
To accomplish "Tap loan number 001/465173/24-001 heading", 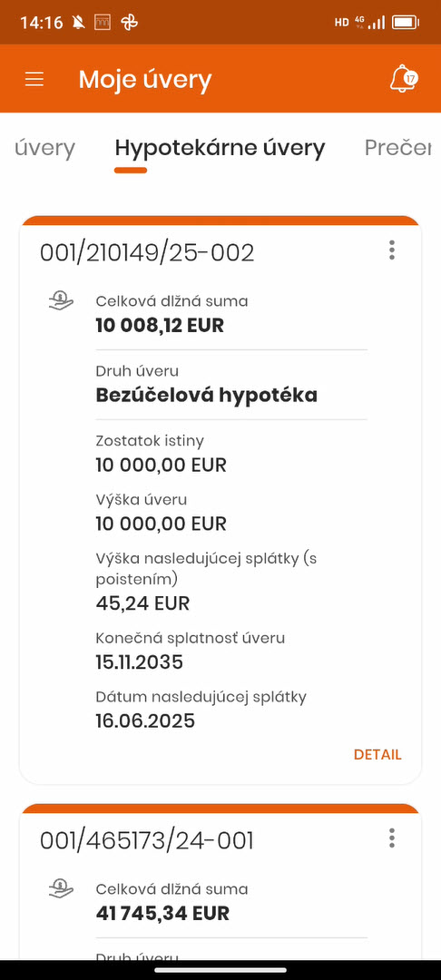I will [x=147, y=840].
